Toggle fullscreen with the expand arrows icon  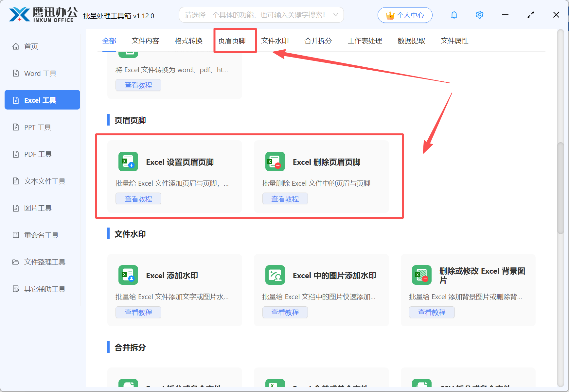coord(530,15)
